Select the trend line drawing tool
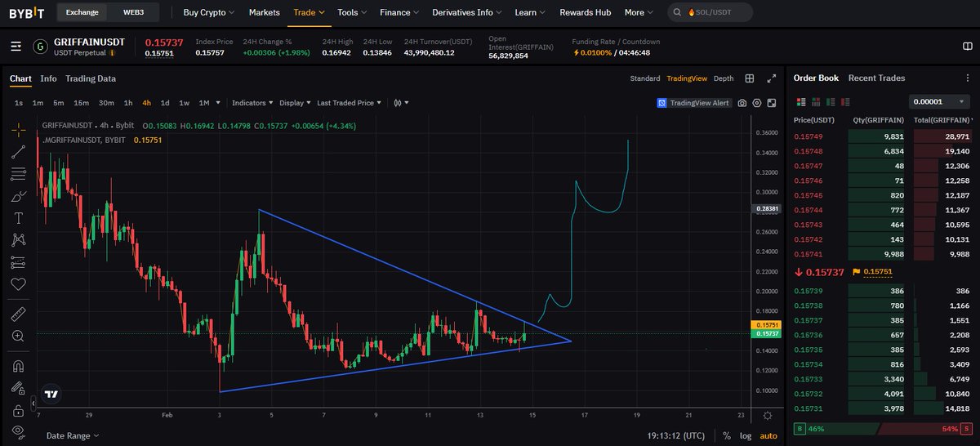 click(x=19, y=151)
